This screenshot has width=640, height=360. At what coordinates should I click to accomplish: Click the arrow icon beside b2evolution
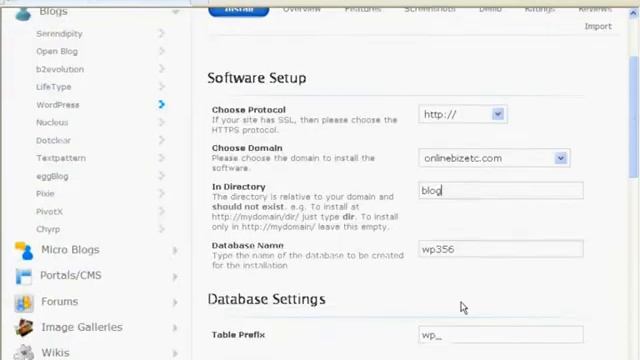tap(162, 69)
